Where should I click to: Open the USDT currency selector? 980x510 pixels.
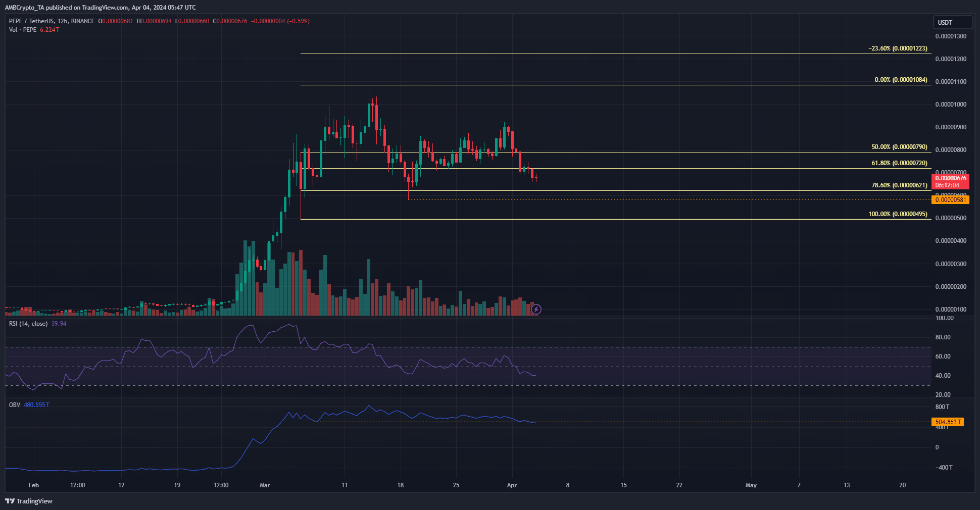953,22
